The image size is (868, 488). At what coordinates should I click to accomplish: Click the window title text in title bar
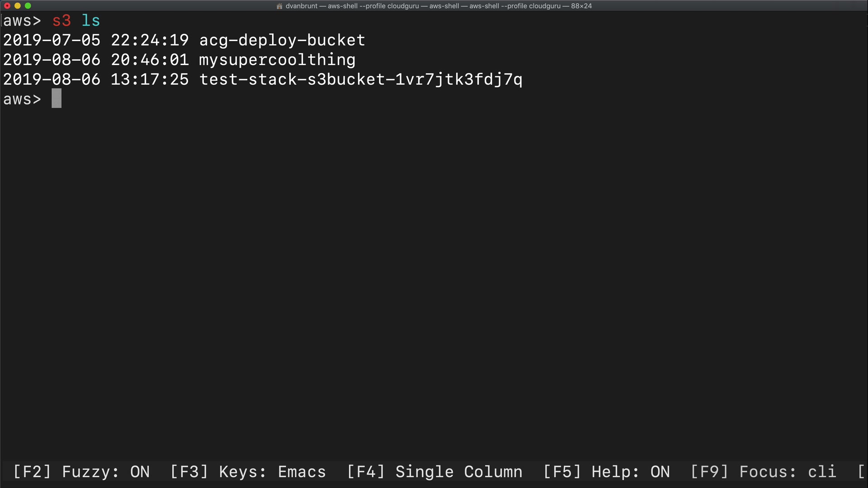pos(439,6)
